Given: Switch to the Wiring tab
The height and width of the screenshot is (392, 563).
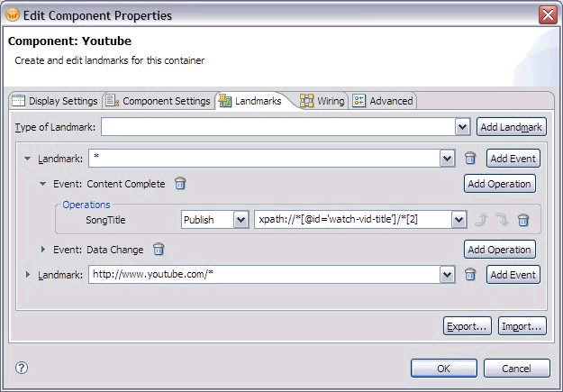Looking at the screenshot, I should 322,101.
